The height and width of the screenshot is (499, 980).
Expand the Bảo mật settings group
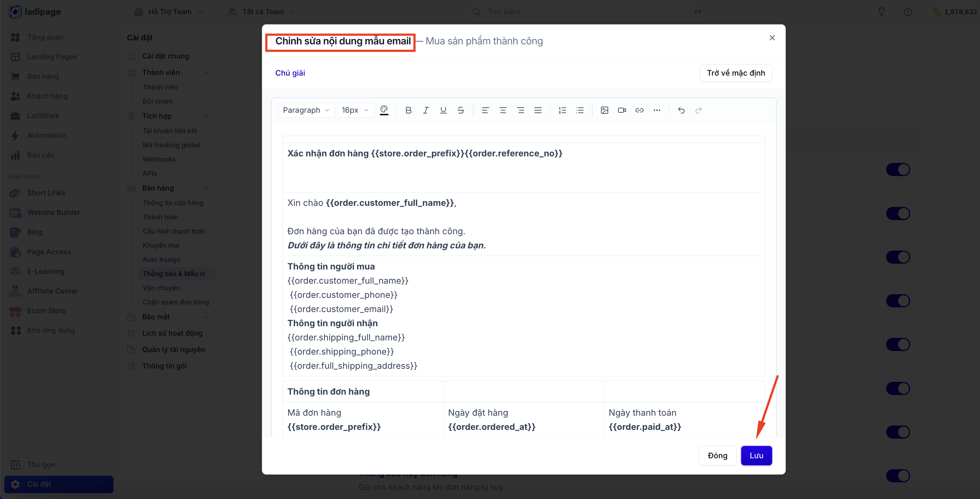(x=206, y=317)
